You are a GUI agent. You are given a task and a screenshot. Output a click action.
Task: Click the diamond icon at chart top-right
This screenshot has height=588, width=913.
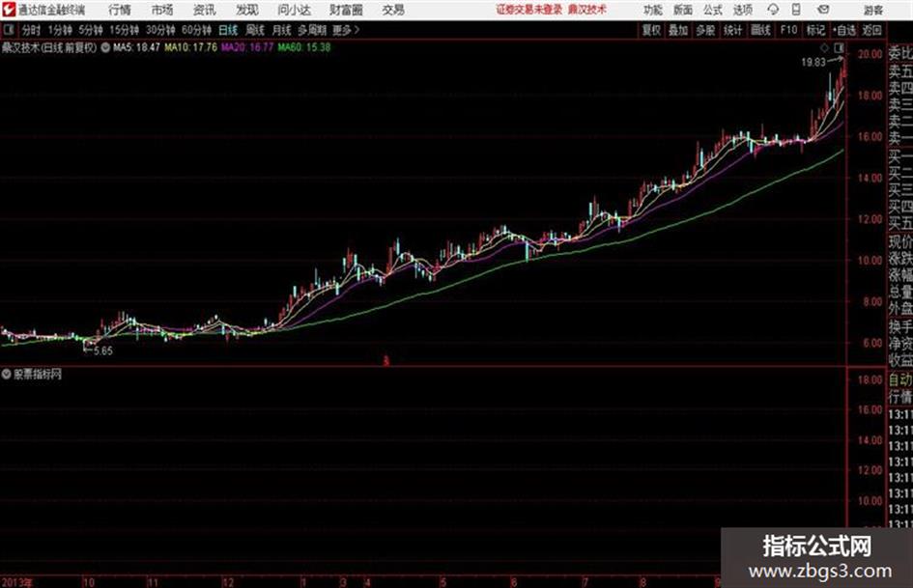(824, 47)
